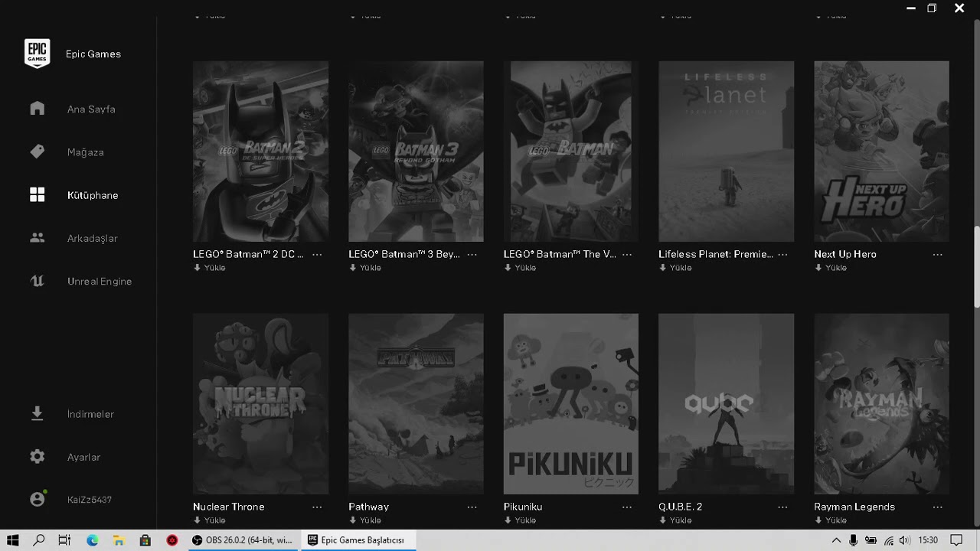This screenshot has width=980, height=551.
Task: Open Microsoft Store from taskbar
Action: click(x=145, y=540)
